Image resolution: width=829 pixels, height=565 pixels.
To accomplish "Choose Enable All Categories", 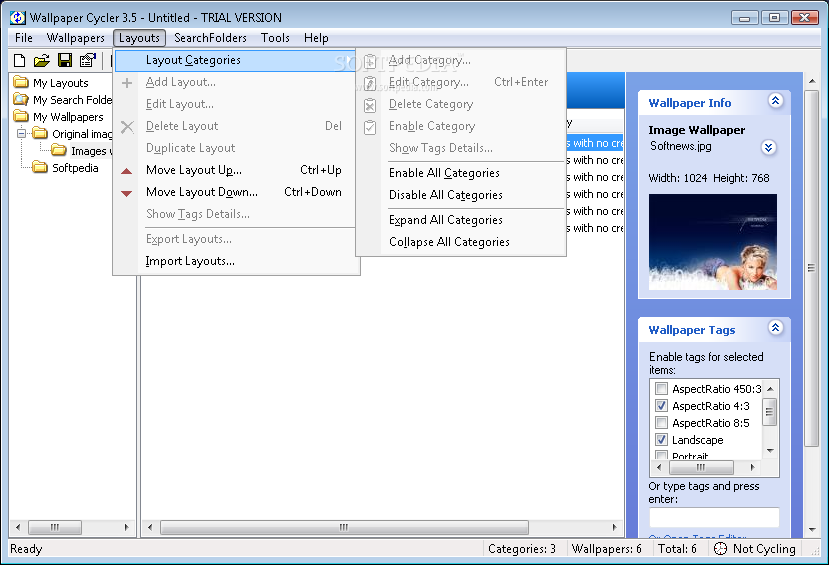I will [x=461, y=173].
